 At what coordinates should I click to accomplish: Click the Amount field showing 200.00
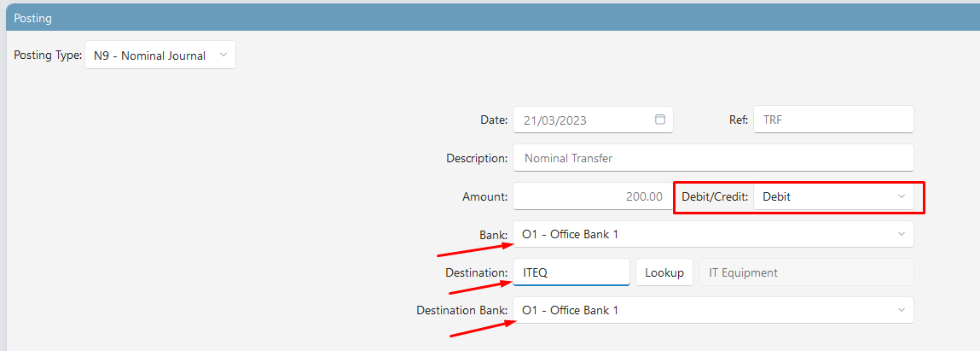(x=593, y=196)
